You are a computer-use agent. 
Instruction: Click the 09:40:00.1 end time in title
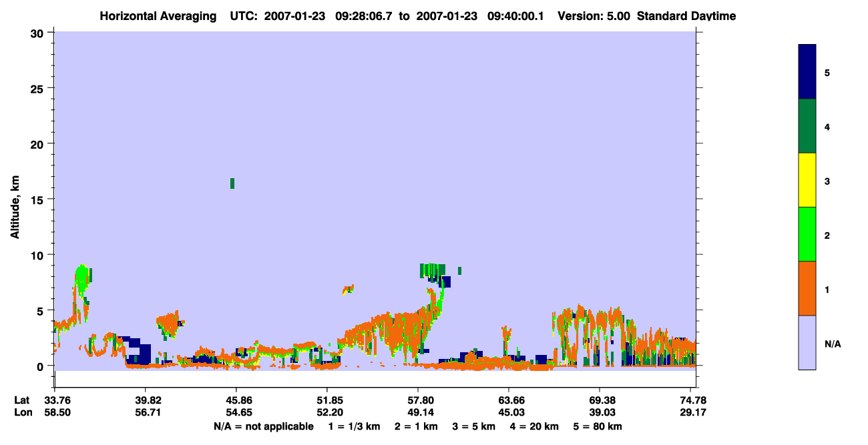click(x=516, y=16)
